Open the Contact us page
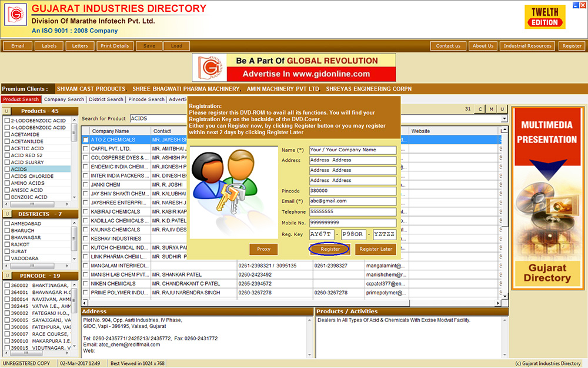Viewport: 588px width, 368px height. [448, 46]
